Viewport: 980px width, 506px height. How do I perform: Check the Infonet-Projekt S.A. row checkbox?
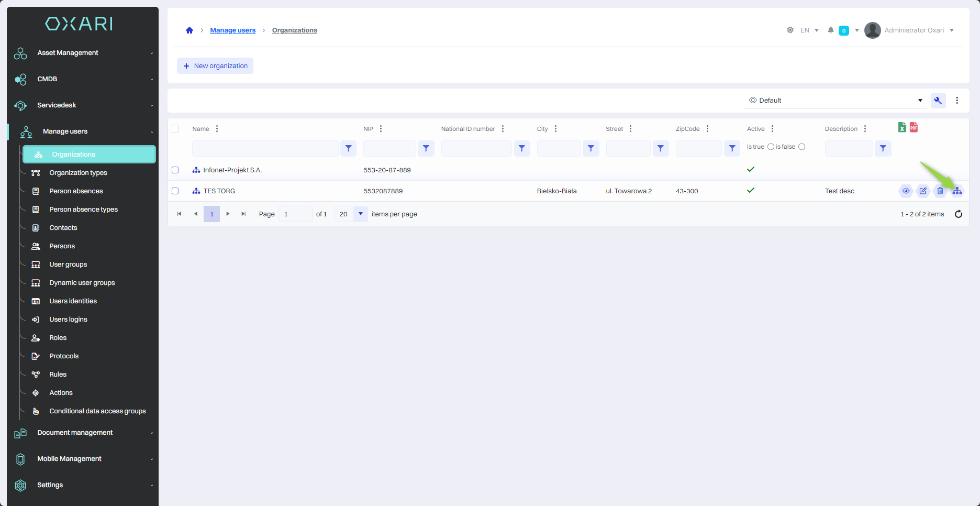pyautogui.click(x=175, y=170)
